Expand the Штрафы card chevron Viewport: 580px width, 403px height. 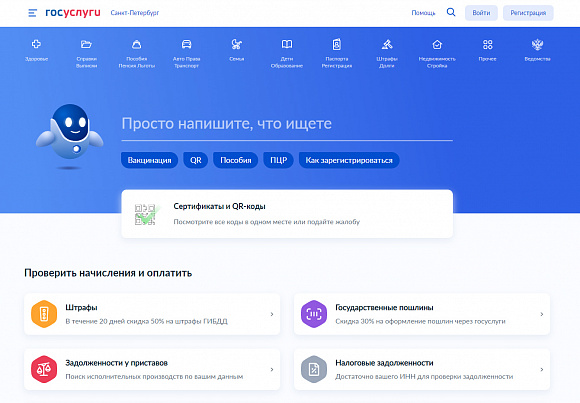(x=272, y=314)
